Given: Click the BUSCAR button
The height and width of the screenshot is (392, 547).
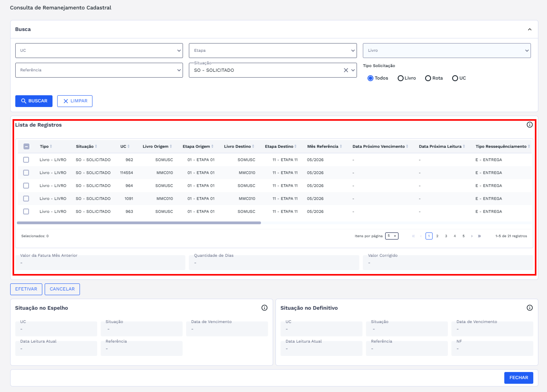Looking at the screenshot, I should (34, 101).
